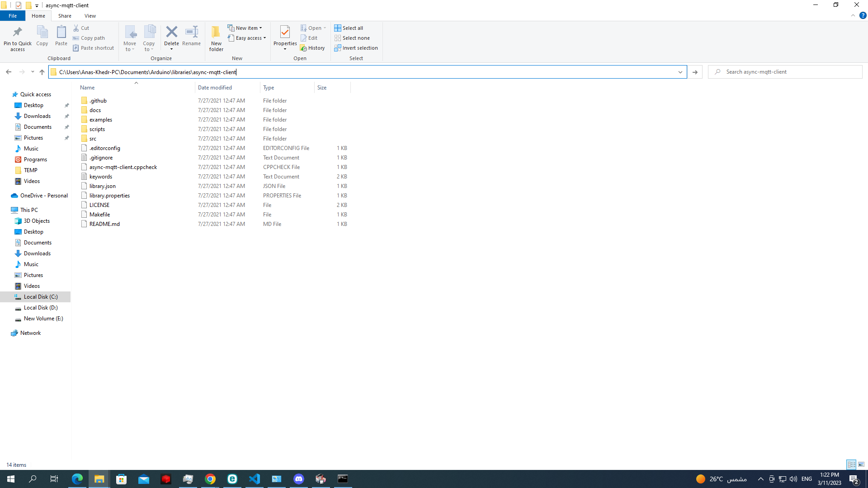Select New Volume (E:) in sidebar

point(43,319)
